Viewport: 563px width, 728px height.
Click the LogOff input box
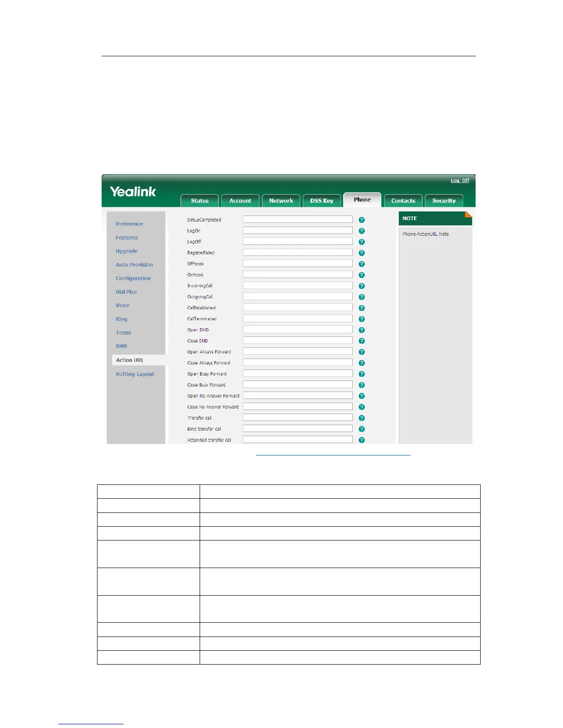[298, 242]
